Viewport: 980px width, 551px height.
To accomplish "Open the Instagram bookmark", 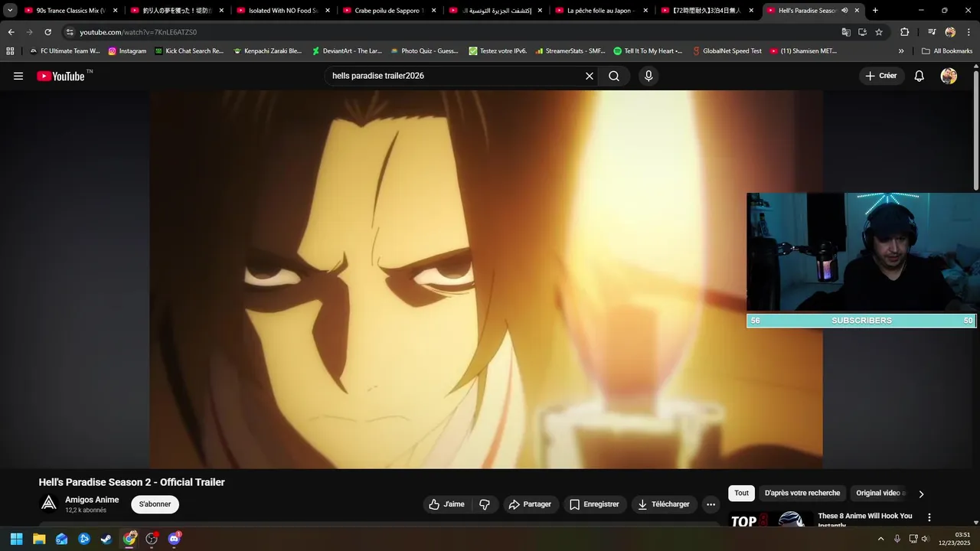I will 127,51.
